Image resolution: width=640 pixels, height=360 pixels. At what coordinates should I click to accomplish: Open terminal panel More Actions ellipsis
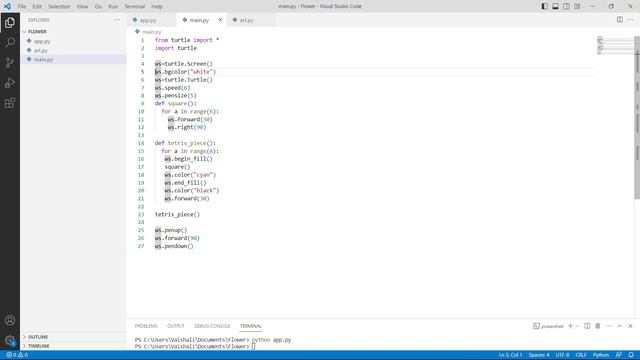609,326
